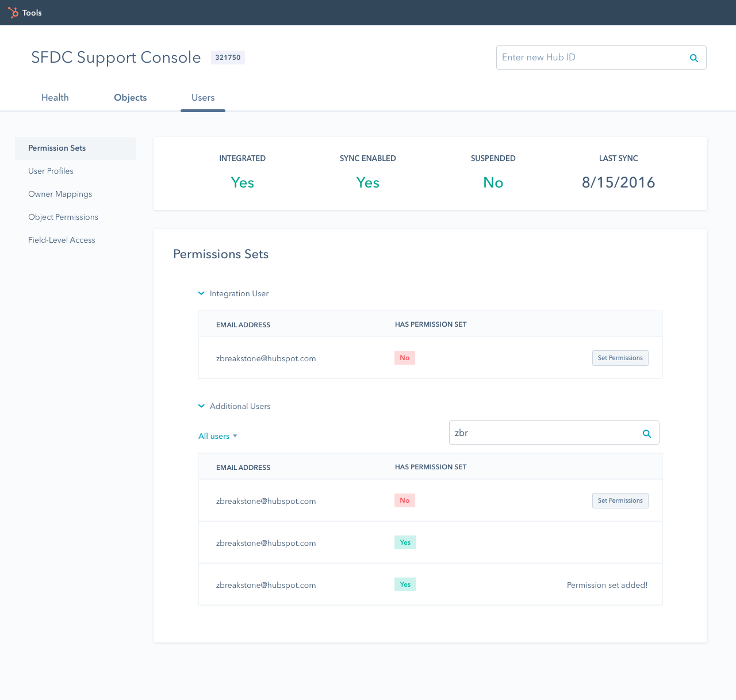This screenshot has width=736, height=700.
Task: Click the Last Sync date 8/15/2016
Action: (x=619, y=182)
